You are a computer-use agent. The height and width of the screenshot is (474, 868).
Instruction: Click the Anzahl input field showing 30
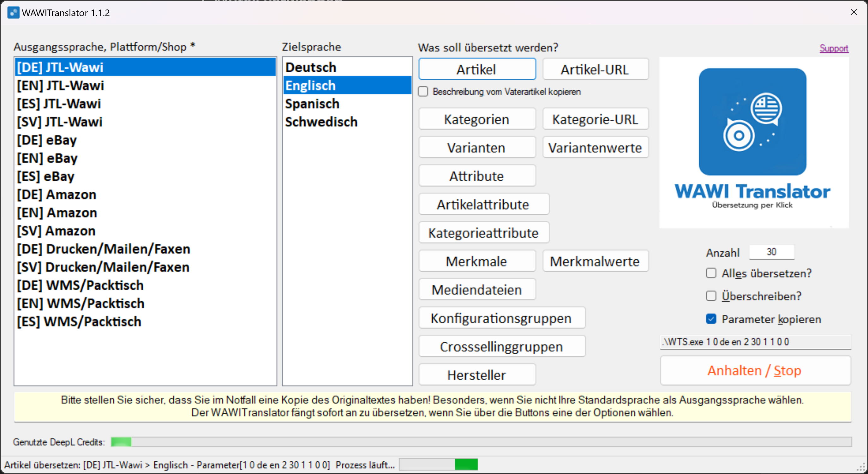click(x=772, y=252)
